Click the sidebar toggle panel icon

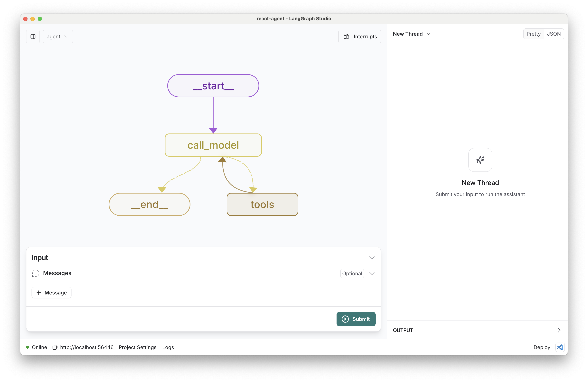pos(33,36)
